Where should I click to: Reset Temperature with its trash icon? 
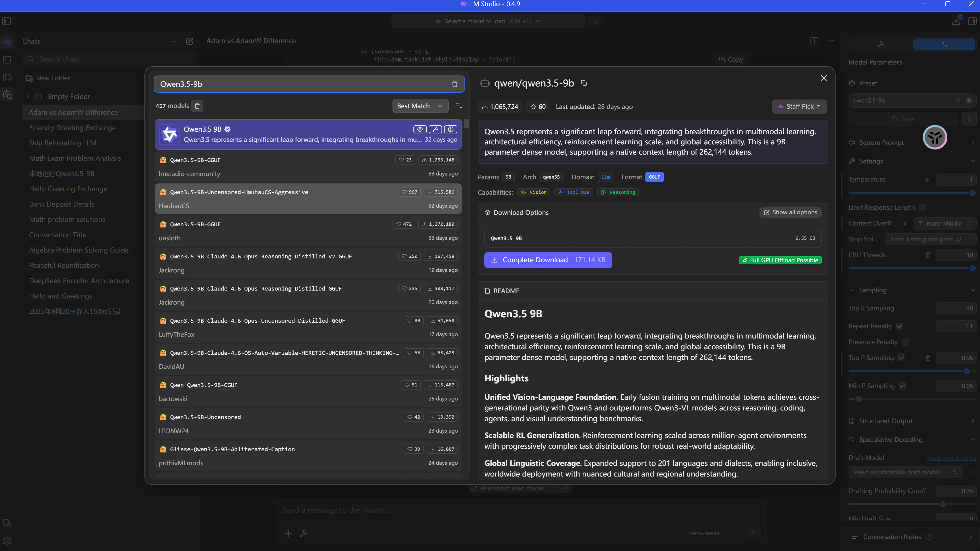928,180
